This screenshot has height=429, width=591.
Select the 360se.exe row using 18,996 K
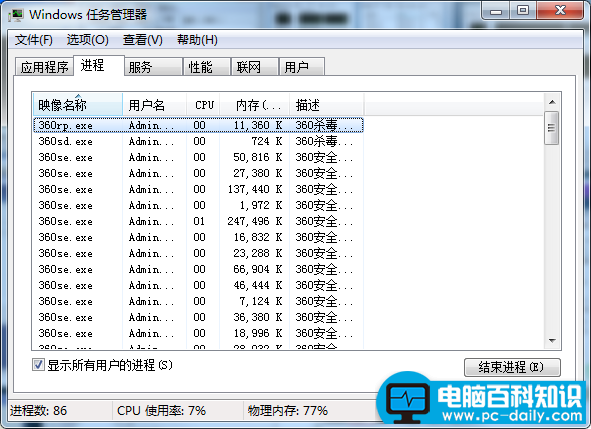click(198, 334)
